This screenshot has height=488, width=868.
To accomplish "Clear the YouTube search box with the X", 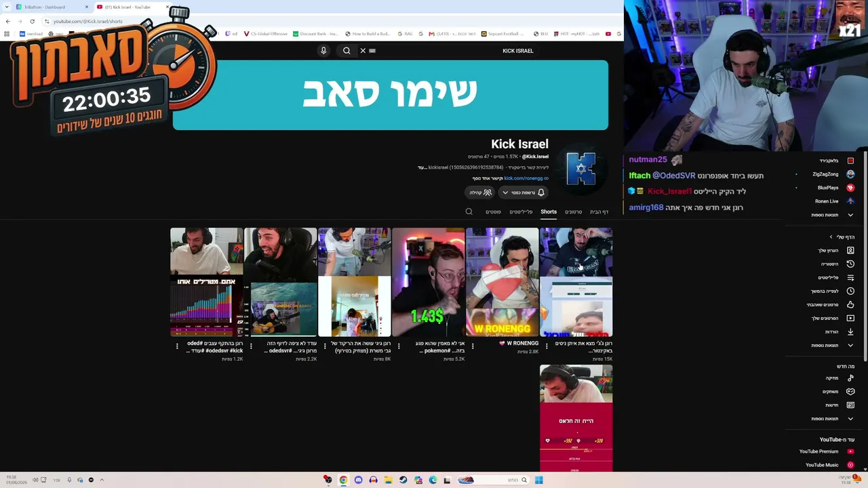I will [x=363, y=51].
